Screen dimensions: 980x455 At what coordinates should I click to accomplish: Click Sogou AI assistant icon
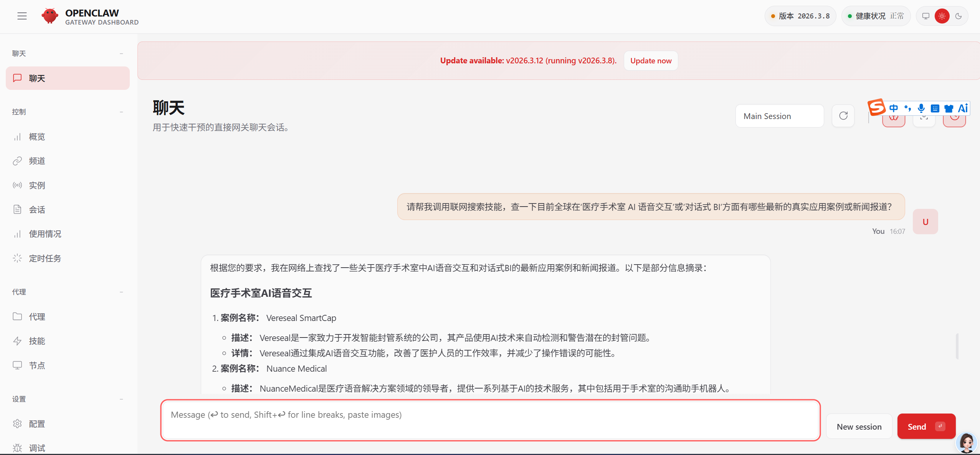pos(963,108)
